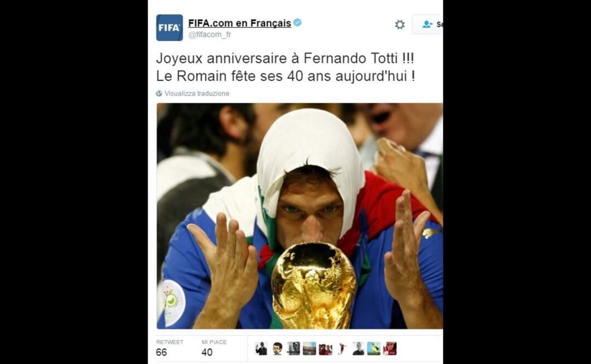This screenshot has width=591, height=364.
Task: Click the blue verified badge
Action: point(297,22)
